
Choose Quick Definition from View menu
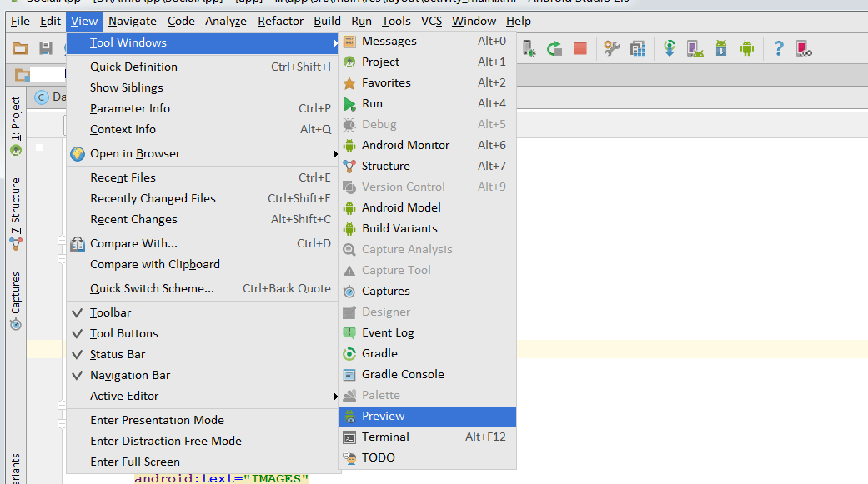click(x=203, y=67)
